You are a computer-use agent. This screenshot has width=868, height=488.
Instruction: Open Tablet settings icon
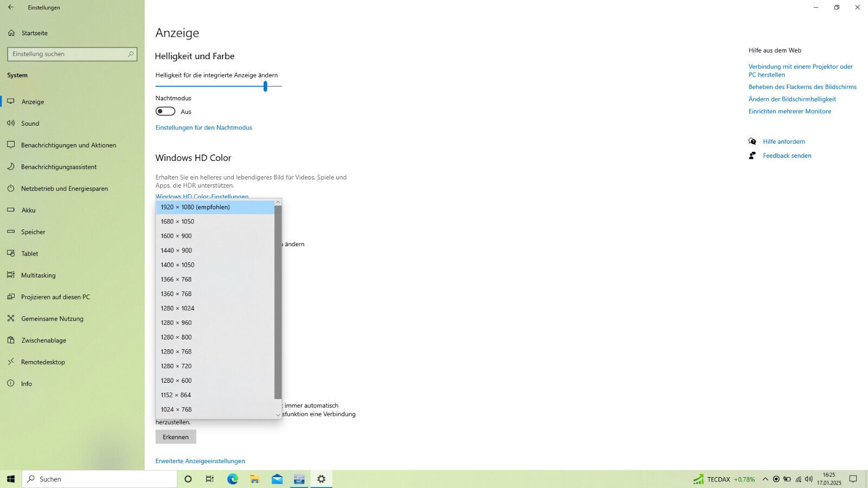pos(11,253)
